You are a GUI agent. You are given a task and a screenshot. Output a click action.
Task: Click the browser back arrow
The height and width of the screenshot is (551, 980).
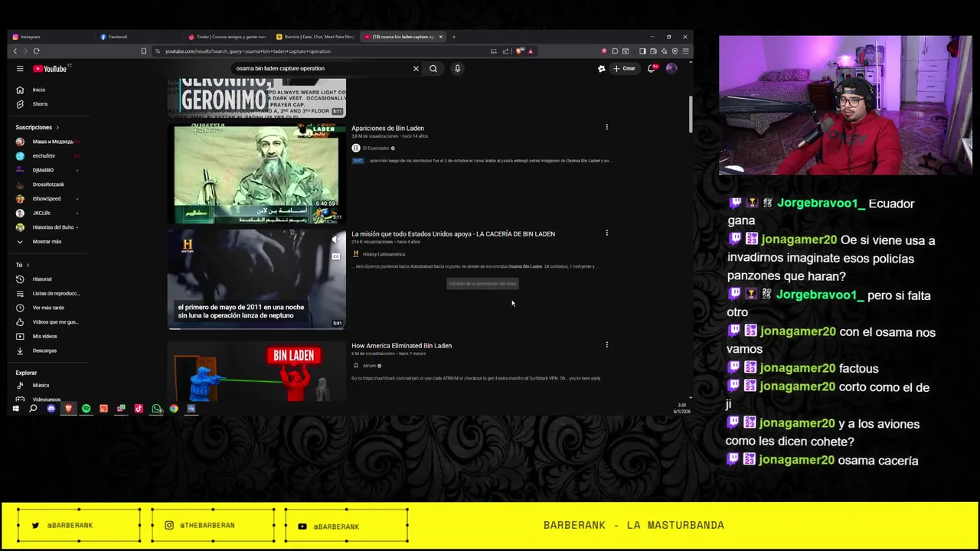tap(15, 51)
